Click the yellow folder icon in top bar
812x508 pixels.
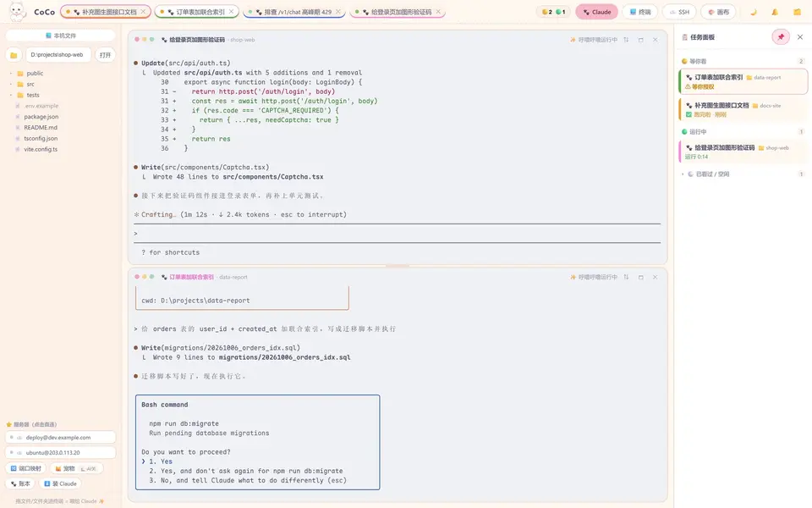click(797, 12)
